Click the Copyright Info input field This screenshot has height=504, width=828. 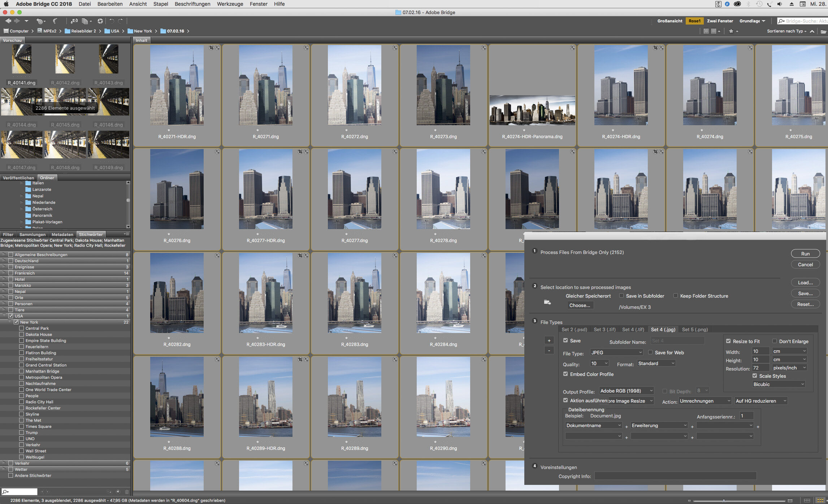(675, 476)
